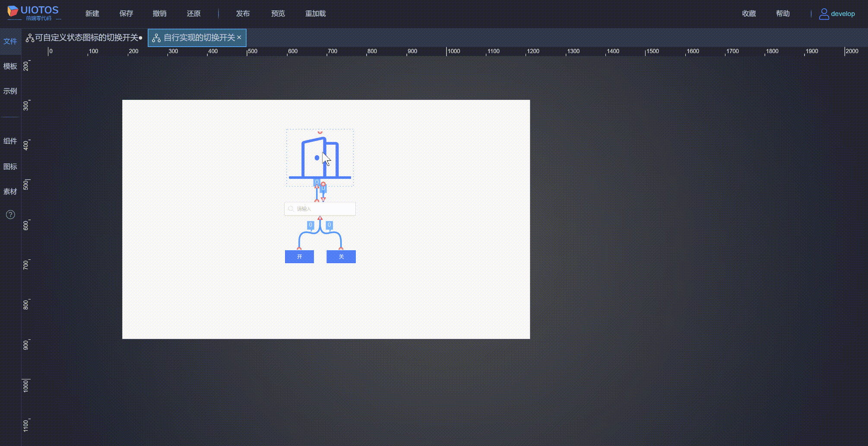Close the 自行实现的切换开关 tab

[239, 38]
